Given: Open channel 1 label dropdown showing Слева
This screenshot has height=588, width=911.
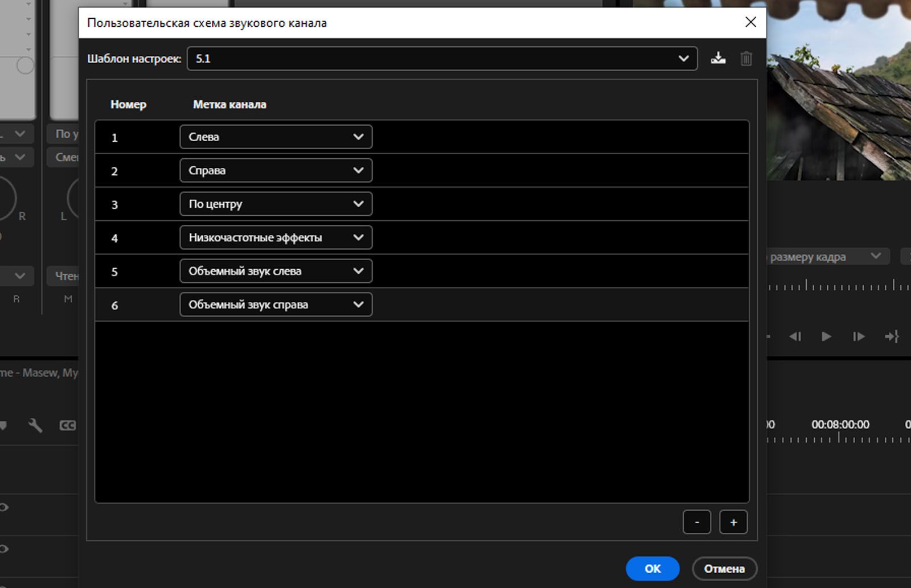Looking at the screenshot, I should point(276,137).
